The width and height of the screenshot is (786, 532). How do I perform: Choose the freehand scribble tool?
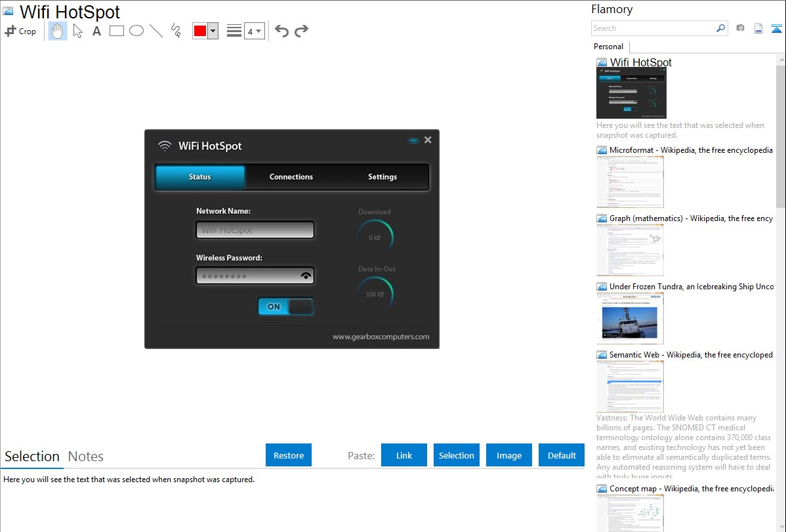point(176,31)
